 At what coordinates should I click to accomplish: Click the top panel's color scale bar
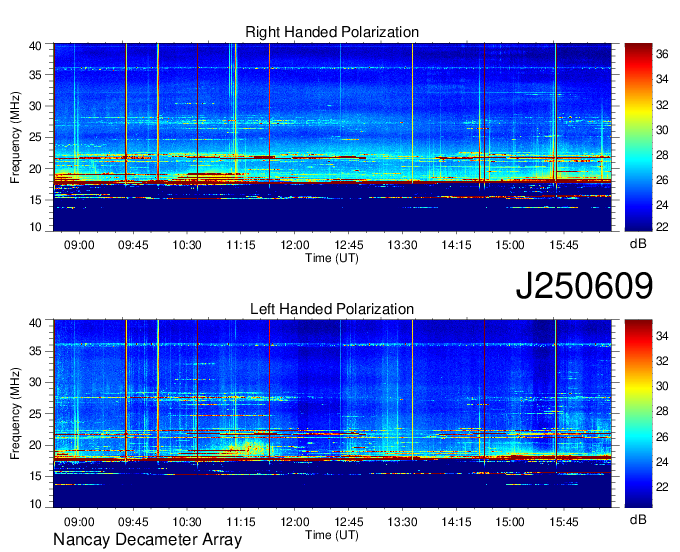(x=638, y=137)
